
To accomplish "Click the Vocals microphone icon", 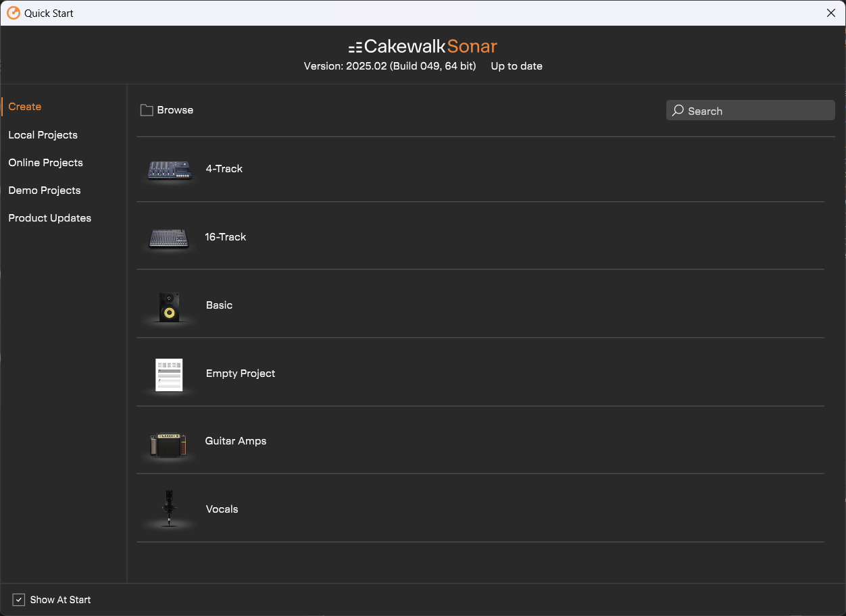I will click(168, 509).
